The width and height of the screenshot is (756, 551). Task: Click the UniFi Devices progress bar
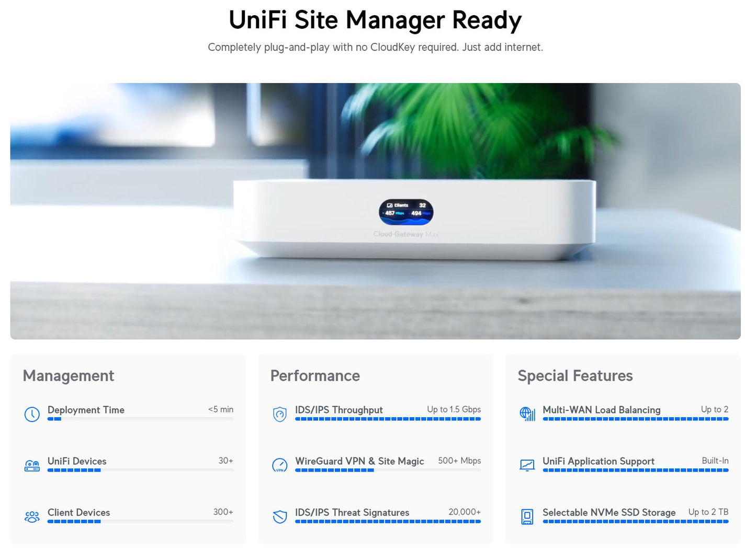click(x=140, y=470)
